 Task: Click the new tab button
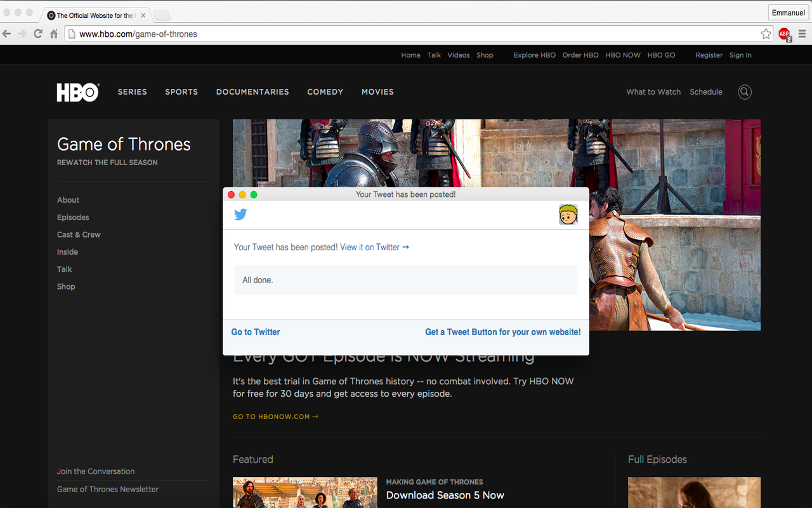(x=162, y=15)
